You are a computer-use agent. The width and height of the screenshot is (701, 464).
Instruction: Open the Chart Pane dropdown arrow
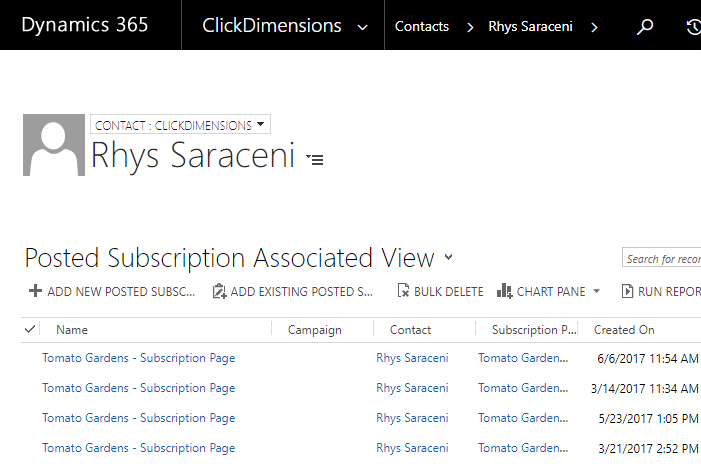click(596, 291)
